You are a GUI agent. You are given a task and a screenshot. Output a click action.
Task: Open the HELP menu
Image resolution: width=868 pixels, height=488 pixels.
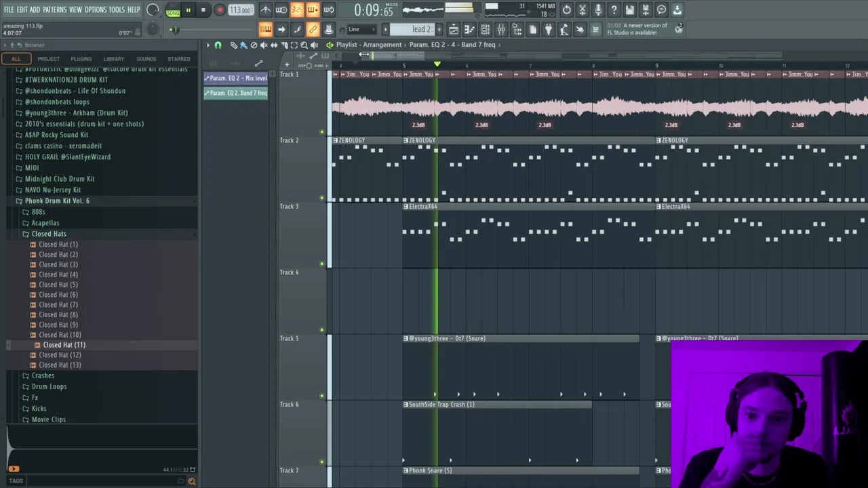134,9
